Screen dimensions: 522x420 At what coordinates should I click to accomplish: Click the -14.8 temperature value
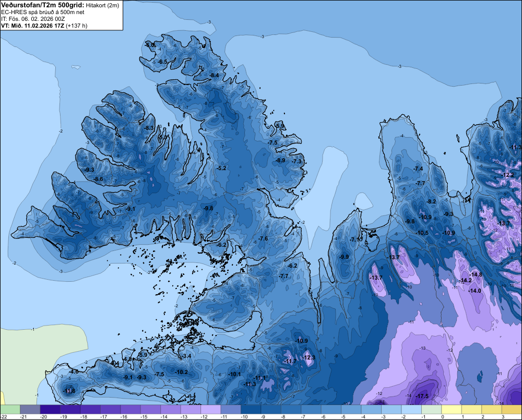pos(476,274)
